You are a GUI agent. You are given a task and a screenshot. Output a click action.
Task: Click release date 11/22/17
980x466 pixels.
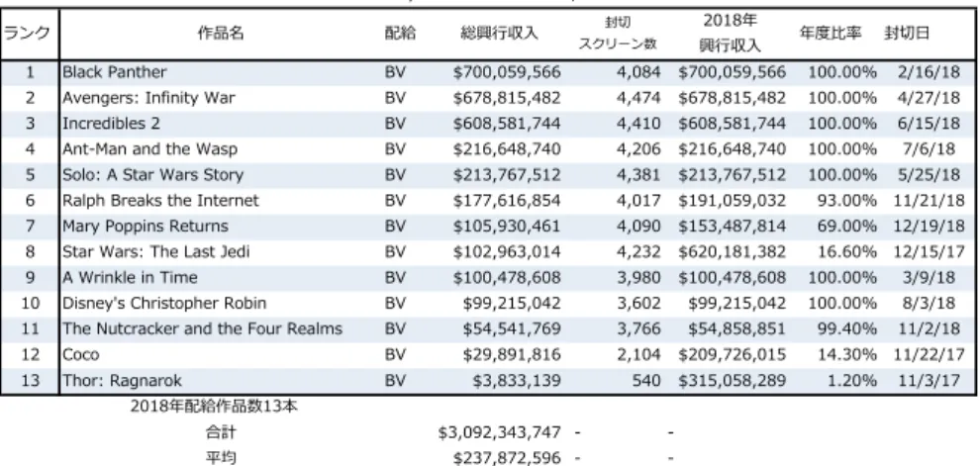point(929,355)
